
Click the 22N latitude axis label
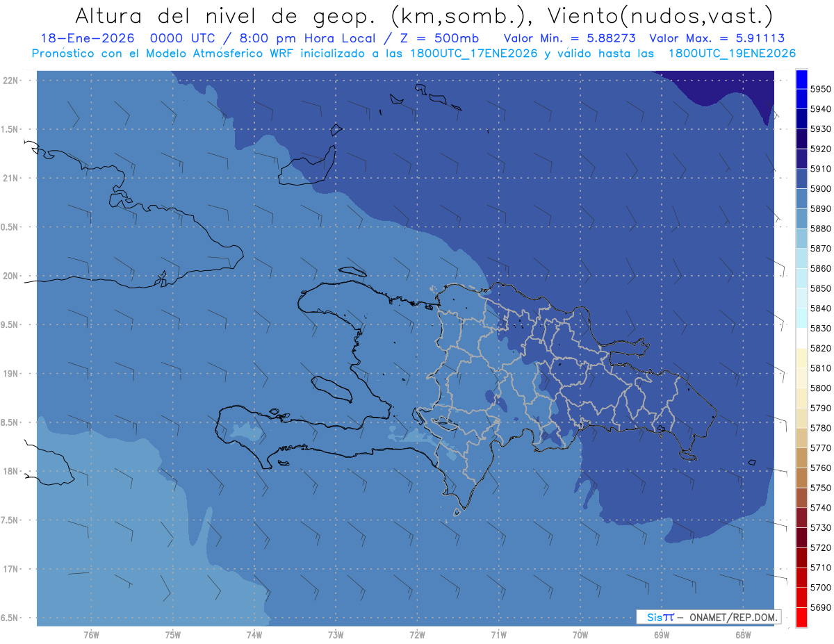12,81
